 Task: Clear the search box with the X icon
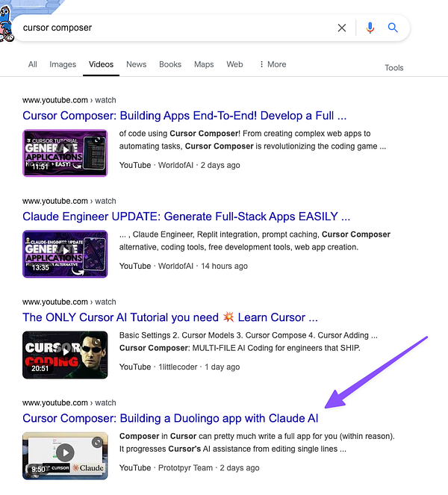(x=342, y=28)
